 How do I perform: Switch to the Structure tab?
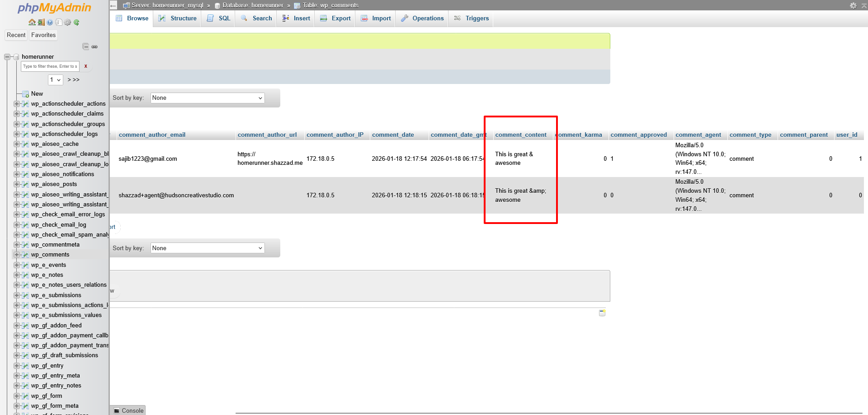[x=178, y=19]
